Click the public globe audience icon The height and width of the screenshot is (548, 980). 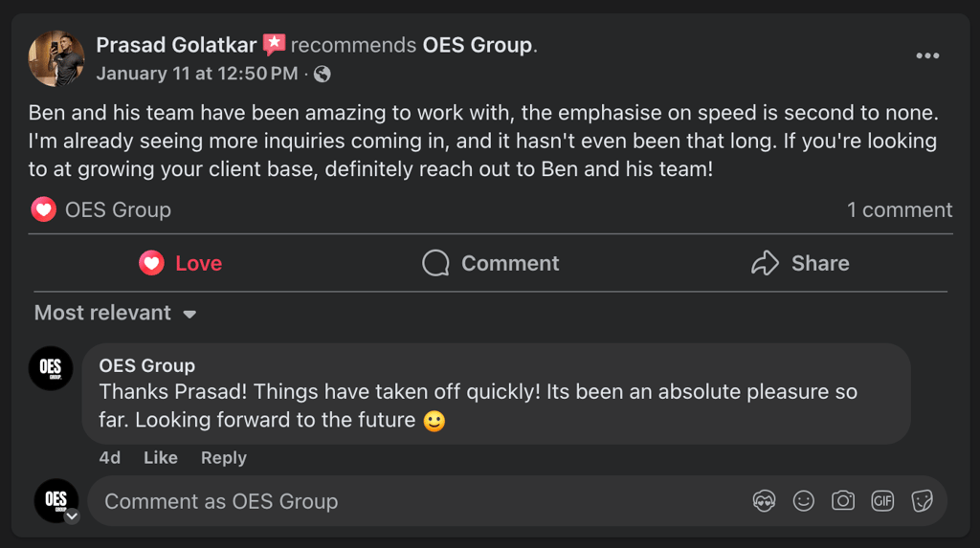[323, 74]
